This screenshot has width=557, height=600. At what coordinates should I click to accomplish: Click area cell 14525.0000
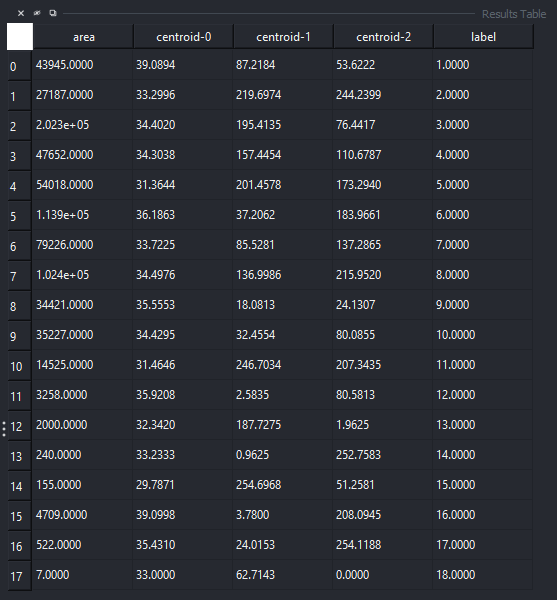click(83, 365)
